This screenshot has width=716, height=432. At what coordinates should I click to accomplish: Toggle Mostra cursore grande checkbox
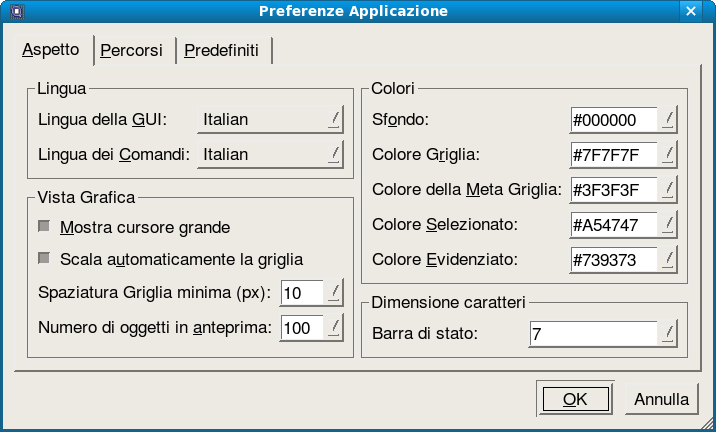tap(44, 226)
